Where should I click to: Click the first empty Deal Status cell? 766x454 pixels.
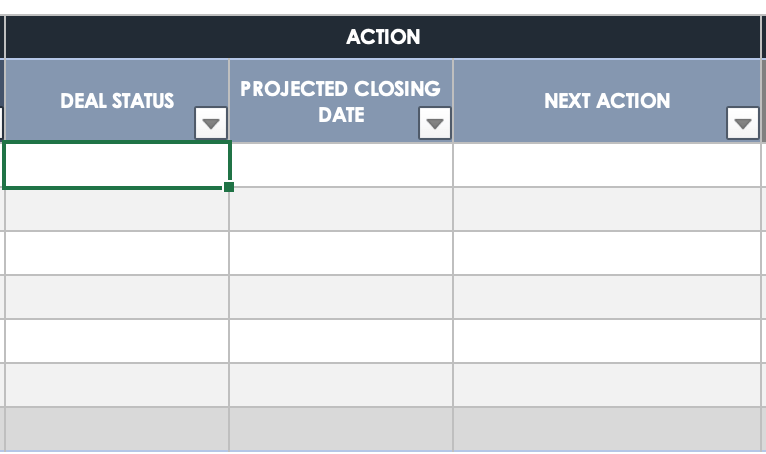pyautogui.click(x=117, y=165)
